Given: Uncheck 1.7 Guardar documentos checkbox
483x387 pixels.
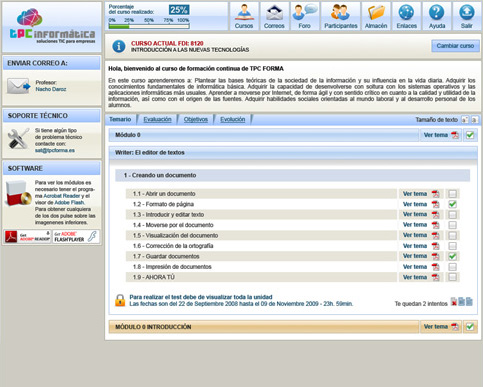Looking at the screenshot, I should (x=452, y=256).
